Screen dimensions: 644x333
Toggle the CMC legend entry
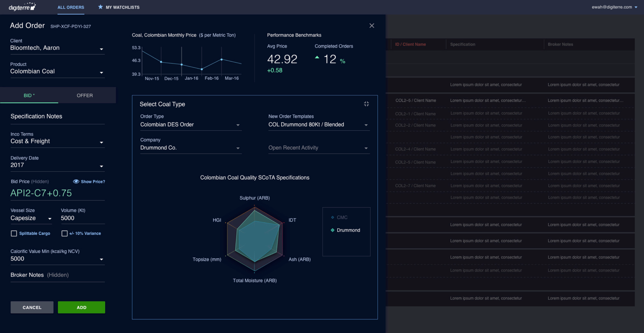point(339,217)
